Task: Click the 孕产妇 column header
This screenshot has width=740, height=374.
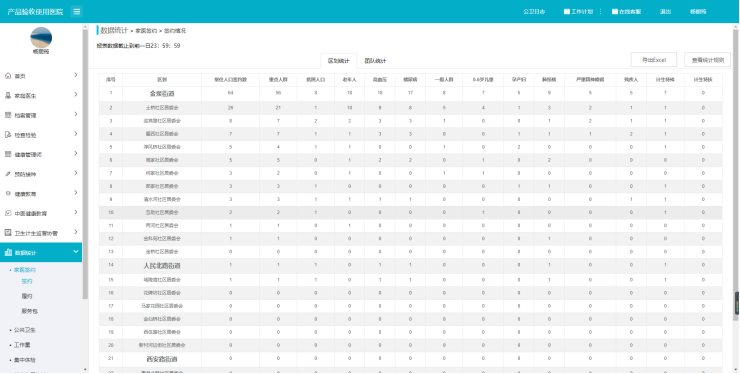Action: point(519,80)
